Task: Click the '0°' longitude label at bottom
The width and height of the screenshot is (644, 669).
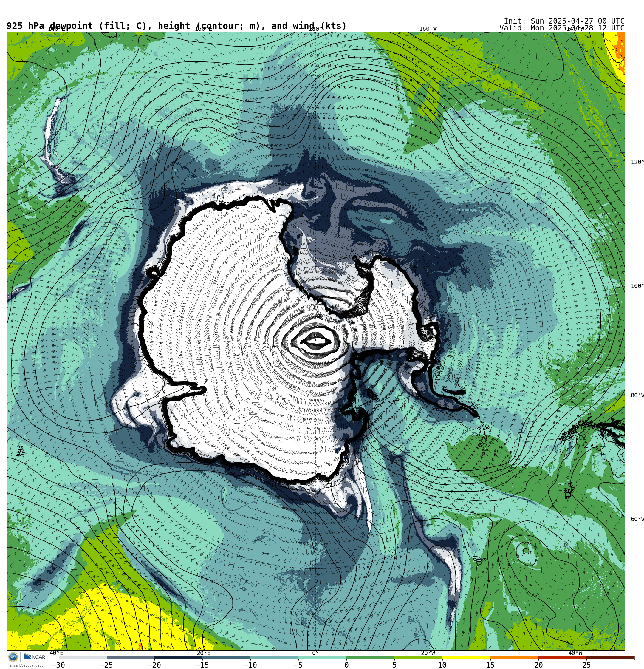Action: click(x=315, y=653)
